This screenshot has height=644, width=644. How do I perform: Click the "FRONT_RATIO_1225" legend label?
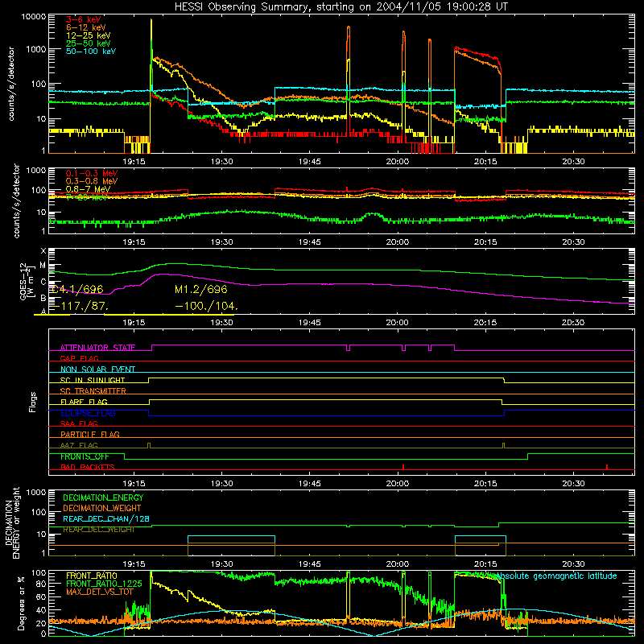click(104, 584)
